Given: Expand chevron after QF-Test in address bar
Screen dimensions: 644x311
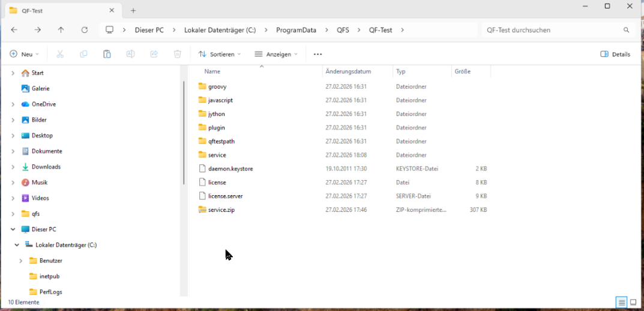Looking at the screenshot, I should [x=402, y=30].
